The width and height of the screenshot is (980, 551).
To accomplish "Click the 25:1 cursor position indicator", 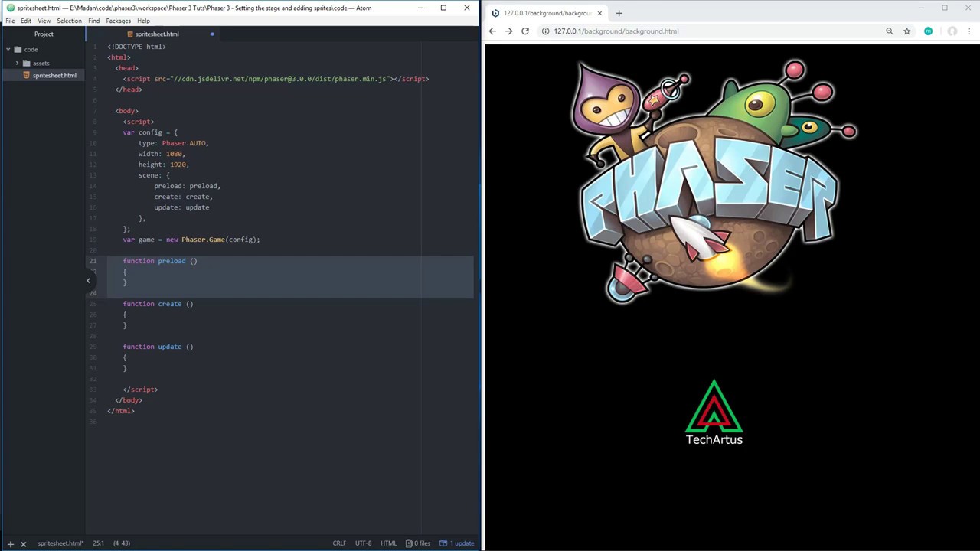I will pyautogui.click(x=98, y=543).
